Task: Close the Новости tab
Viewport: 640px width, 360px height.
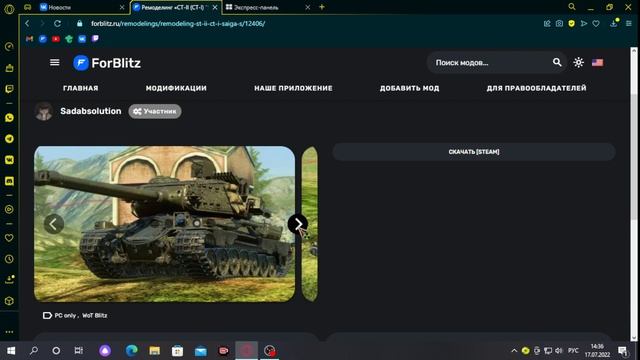Action: [x=122, y=7]
